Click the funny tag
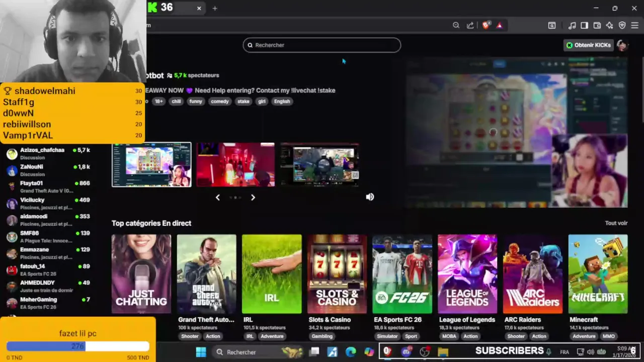This screenshot has height=362, width=644. click(x=196, y=101)
